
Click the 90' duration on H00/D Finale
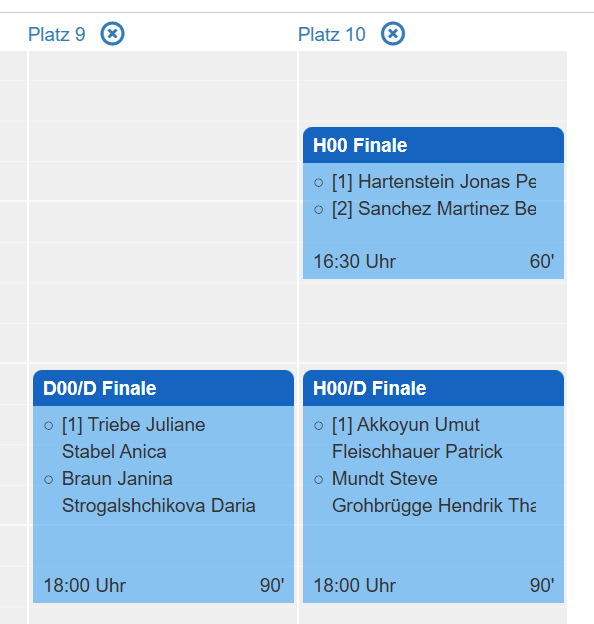coord(542,586)
